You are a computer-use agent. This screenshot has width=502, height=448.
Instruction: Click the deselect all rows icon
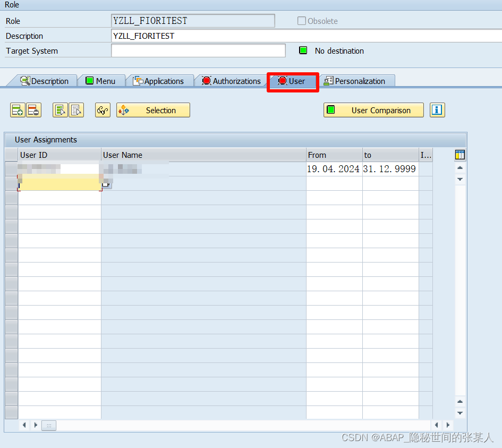(76, 110)
